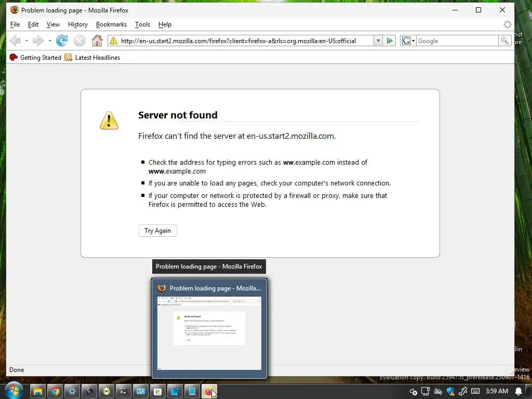Launch Google Chrome from the taskbar
Viewport: 532px width, 399px height.
(55, 392)
